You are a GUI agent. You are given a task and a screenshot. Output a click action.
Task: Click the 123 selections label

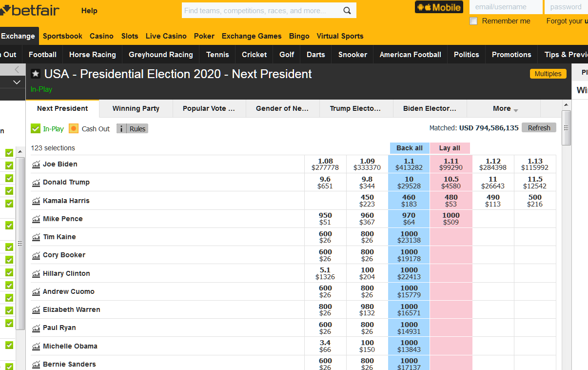[53, 148]
